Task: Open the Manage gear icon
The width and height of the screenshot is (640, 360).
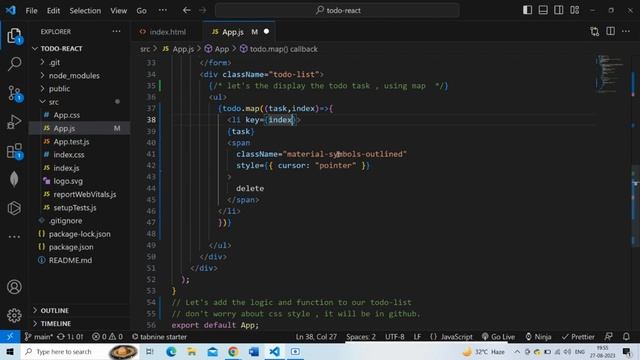Action: [x=14, y=315]
